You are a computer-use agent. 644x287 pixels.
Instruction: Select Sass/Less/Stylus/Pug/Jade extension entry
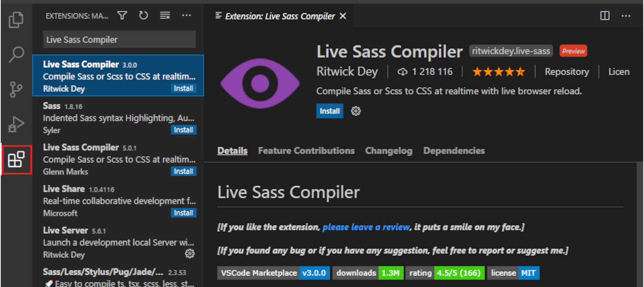pyautogui.click(x=118, y=277)
